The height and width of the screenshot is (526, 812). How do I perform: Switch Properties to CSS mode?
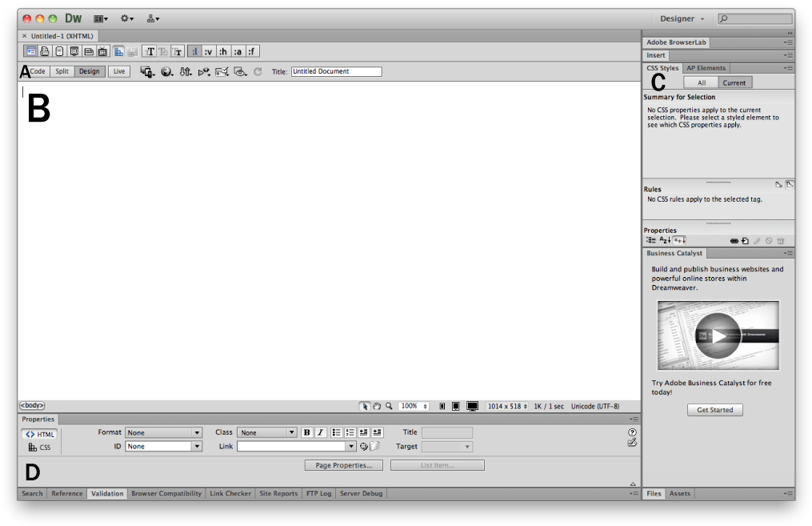(40, 448)
